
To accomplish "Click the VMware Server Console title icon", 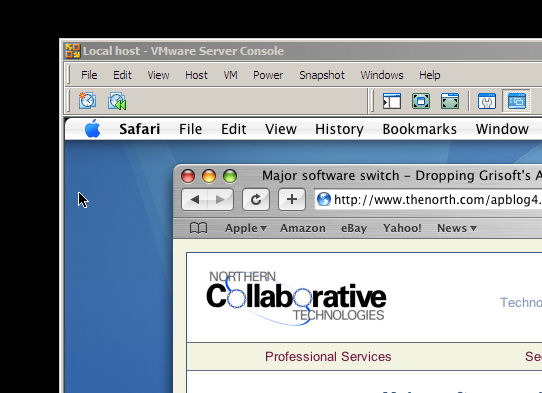I will click(x=73, y=51).
